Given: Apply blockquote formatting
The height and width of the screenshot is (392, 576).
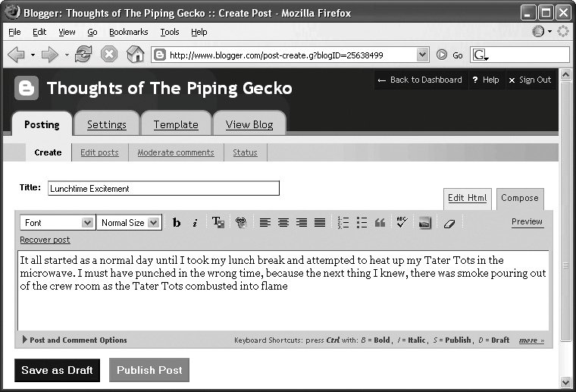Looking at the screenshot, I should 380,222.
